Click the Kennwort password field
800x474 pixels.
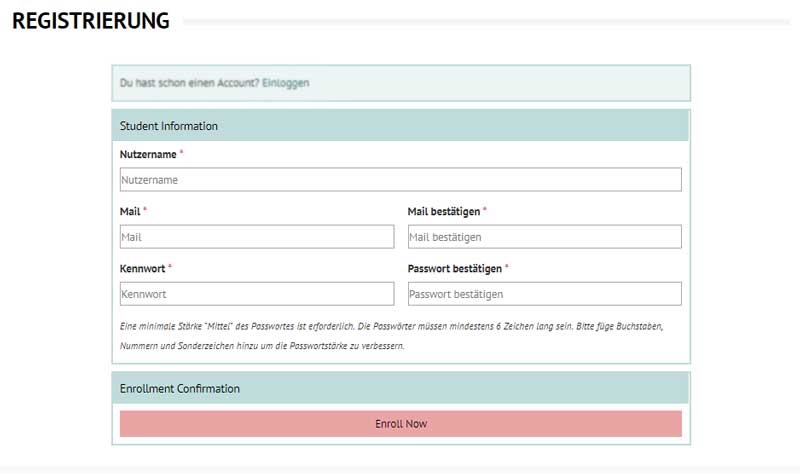tap(257, 294)
